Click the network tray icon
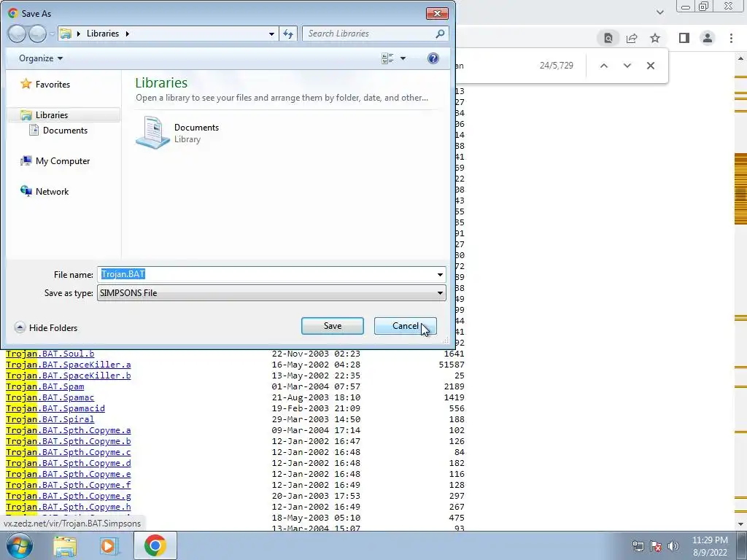This screenshot has width=747, height=560. point(638,546)
